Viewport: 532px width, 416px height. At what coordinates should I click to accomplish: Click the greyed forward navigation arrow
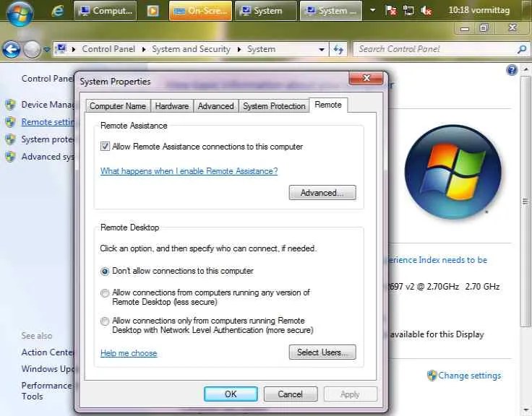coord(33,50)
